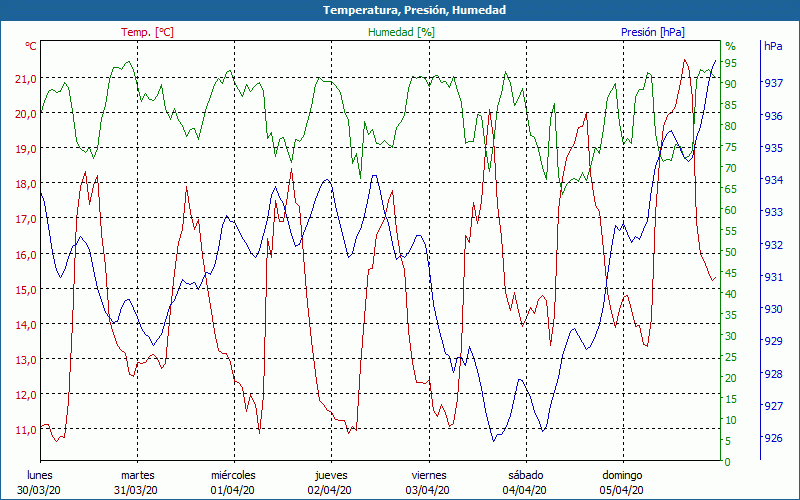Screen dimensions: 800x500
Task: Click the '75' humidity axis value
Action: 730,147
